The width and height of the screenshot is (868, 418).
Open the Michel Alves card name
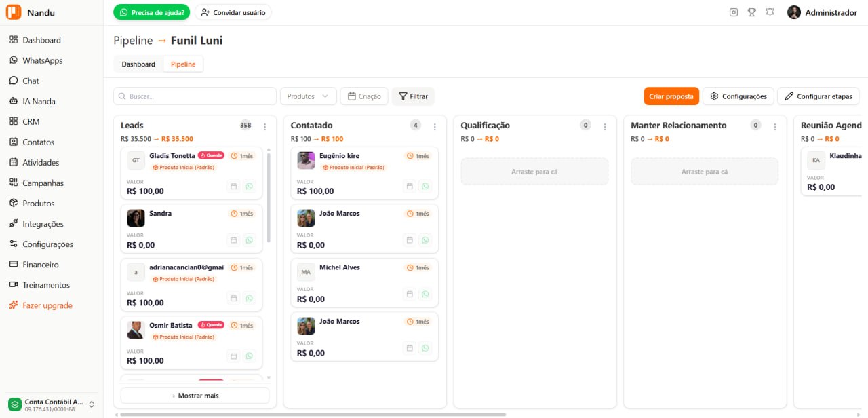[x=340, y=267]
